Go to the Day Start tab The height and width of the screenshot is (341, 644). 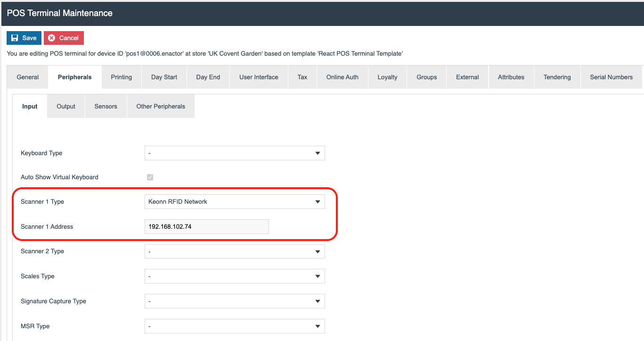pos(164,77)
